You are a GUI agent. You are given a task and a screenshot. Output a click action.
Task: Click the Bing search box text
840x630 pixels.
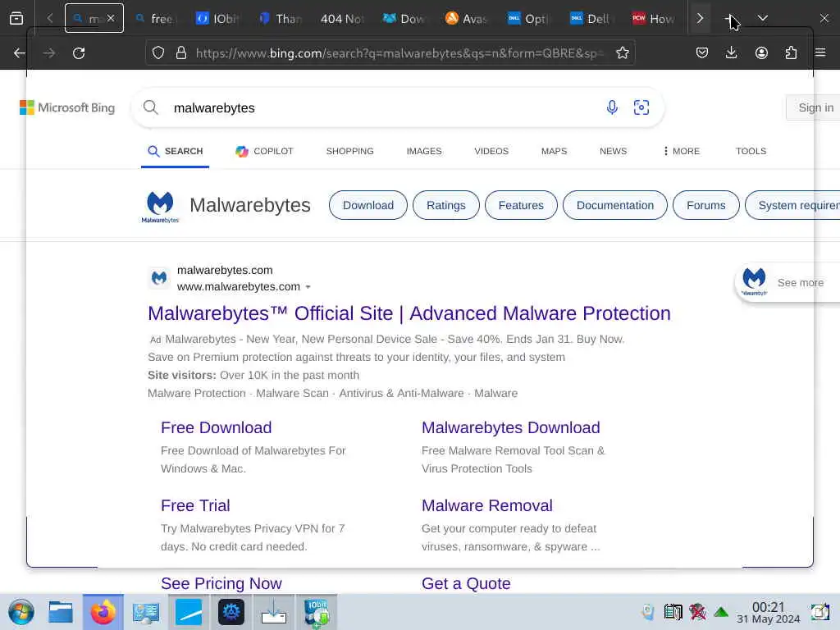pos(214,107)
